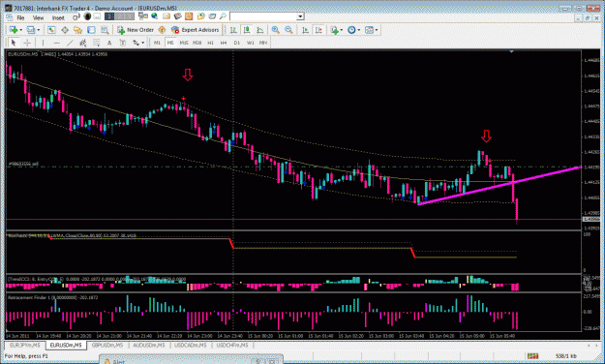Select the Vertical Line drawing tool
Screen dimensions: 605x364
pos(43,43)
